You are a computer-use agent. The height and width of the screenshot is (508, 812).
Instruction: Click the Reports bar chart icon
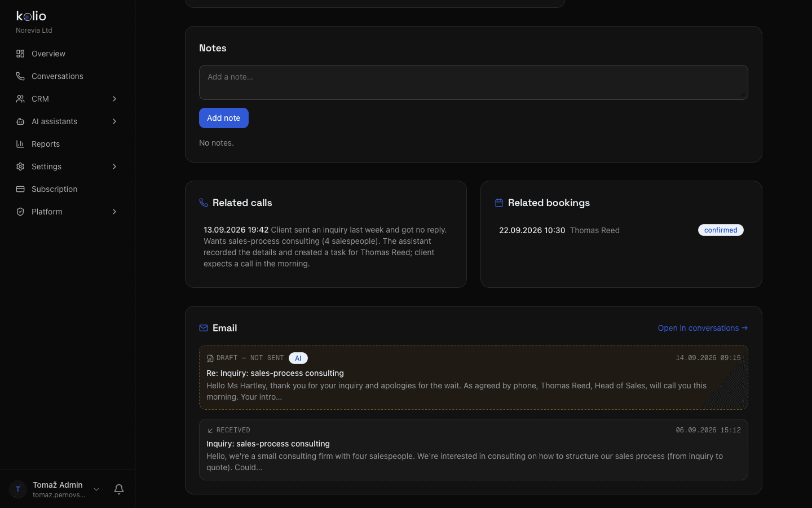[x=20, y=144]
